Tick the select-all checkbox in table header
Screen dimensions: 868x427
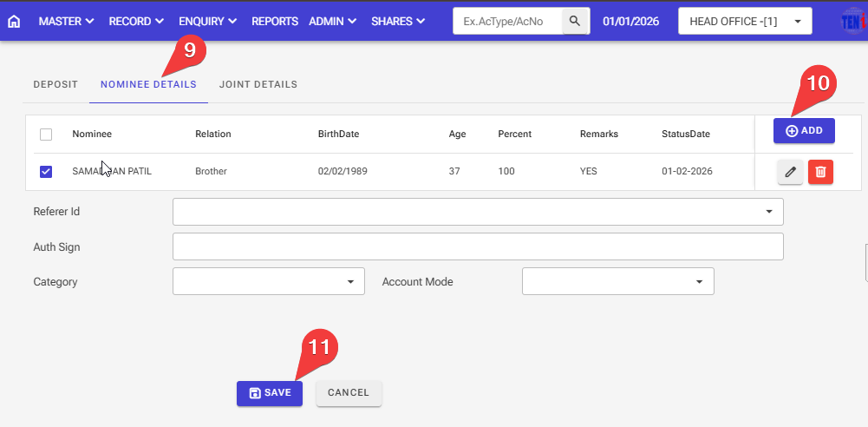pyautogui.click(x=46, y=135)
